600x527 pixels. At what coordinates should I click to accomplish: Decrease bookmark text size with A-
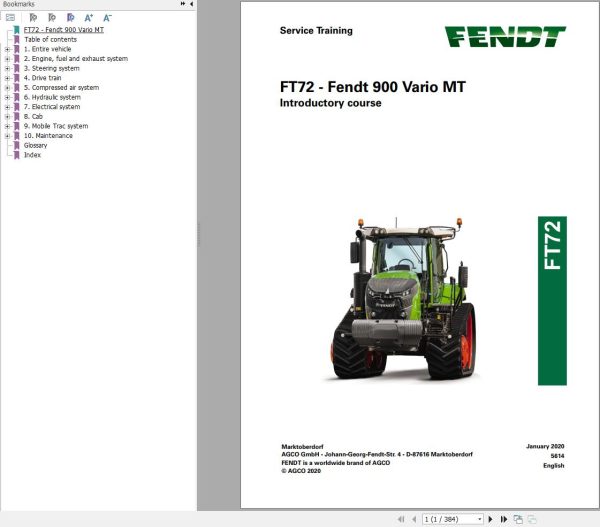coord(107,18)
